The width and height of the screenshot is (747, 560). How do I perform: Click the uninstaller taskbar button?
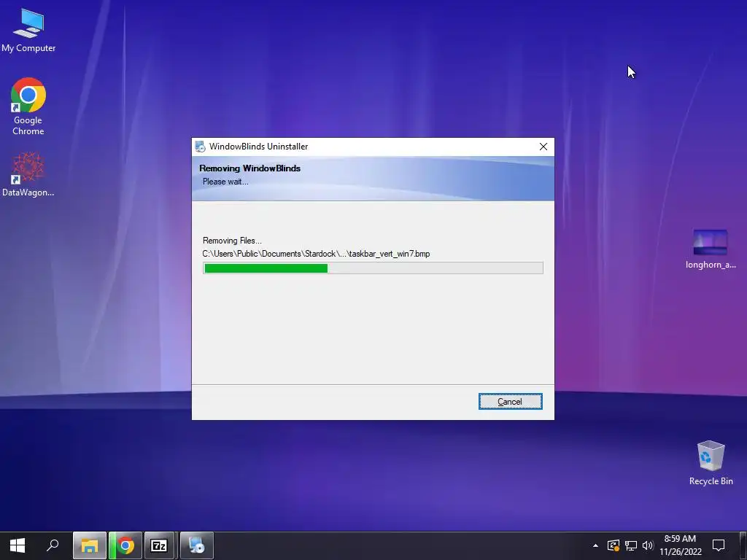[197, 545]
